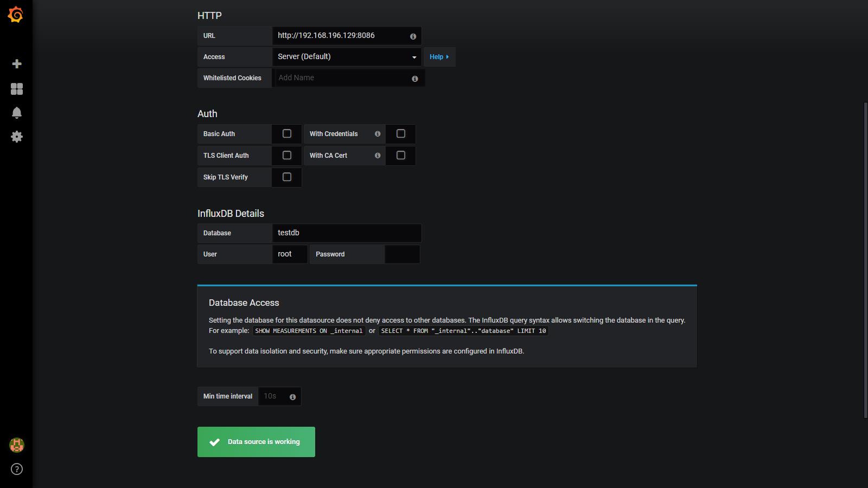868x488 pixels.
Task: Click the text about permissions in InfluxDB
Action: point(366,351)
